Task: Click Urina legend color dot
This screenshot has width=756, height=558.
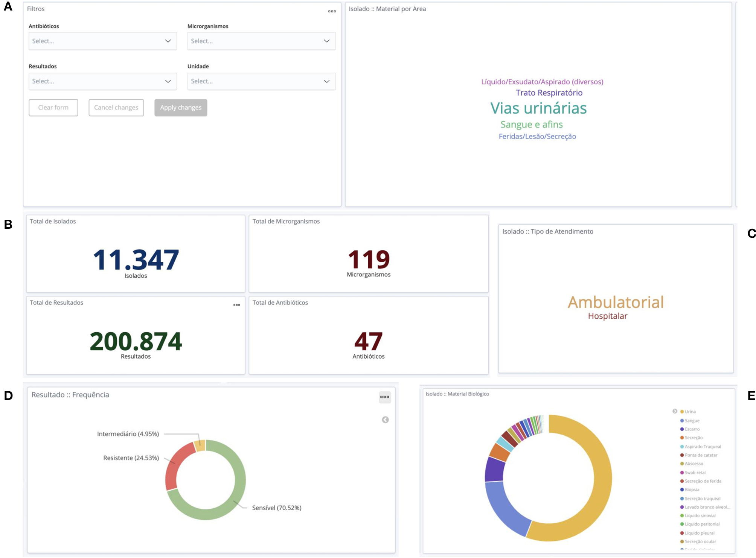Action: click(x=682, y=412)
